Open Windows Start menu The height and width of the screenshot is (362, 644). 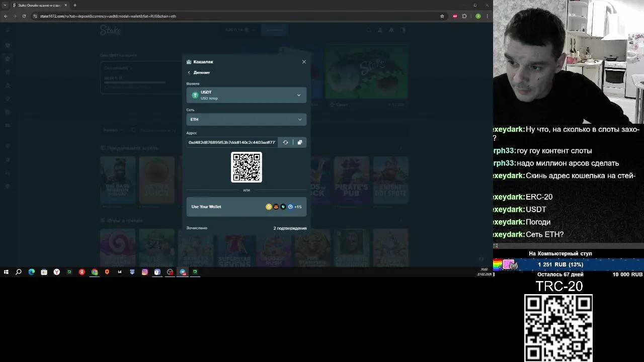point(6,272)
